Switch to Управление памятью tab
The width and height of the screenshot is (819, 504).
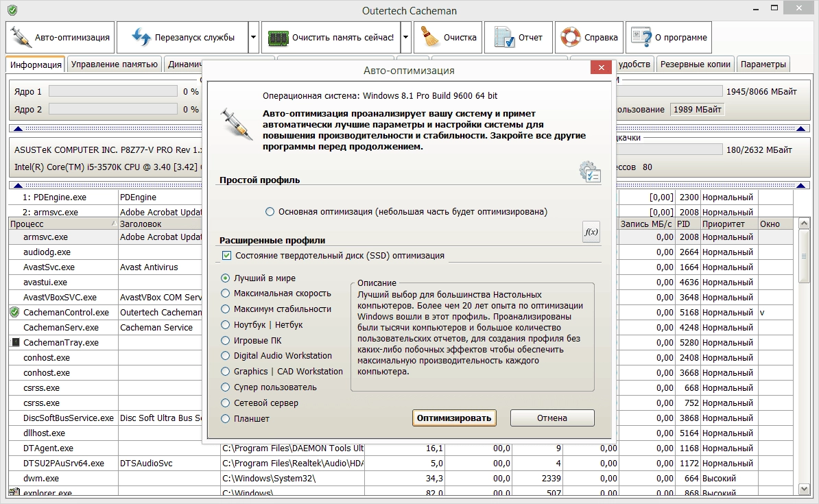pyautogui.click(x=115, y=64)
